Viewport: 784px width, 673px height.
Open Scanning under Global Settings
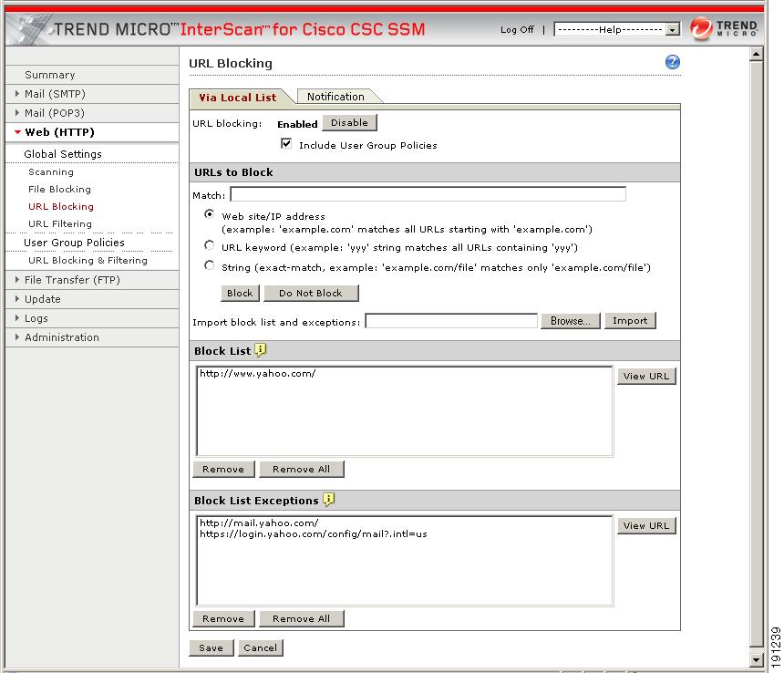coord(51,172)
